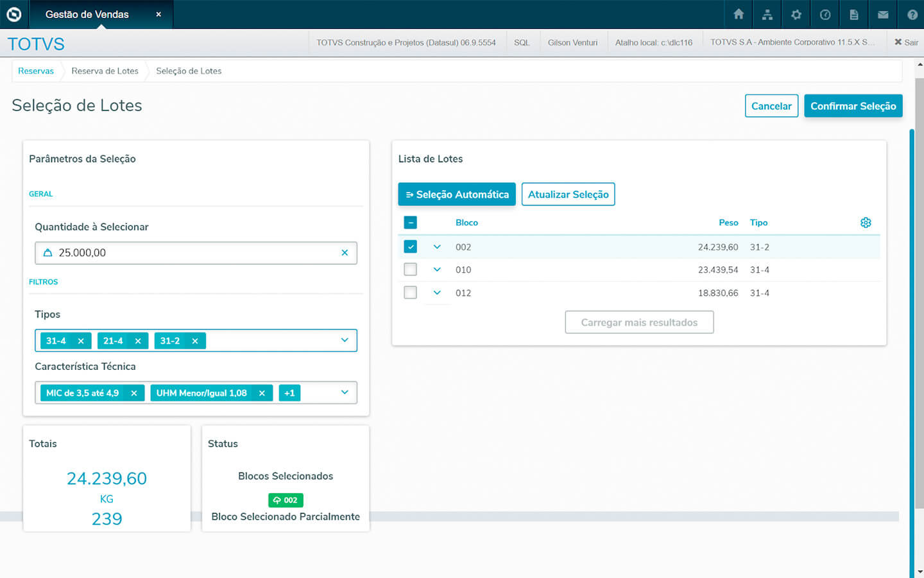Go to Reservas breadcrumb
This screenshot has height=578, width=924.
(36, 71)
